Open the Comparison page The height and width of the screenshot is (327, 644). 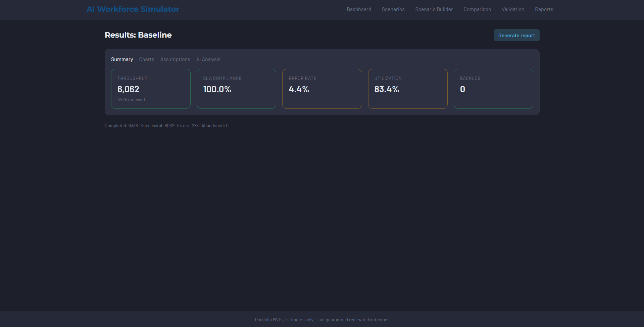[x=477, y=9]
